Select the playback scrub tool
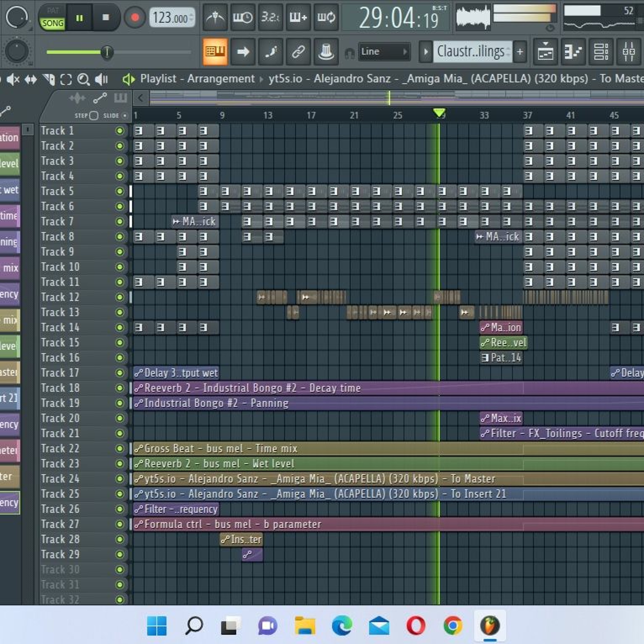The image size is (644, 644). point(101,79)
